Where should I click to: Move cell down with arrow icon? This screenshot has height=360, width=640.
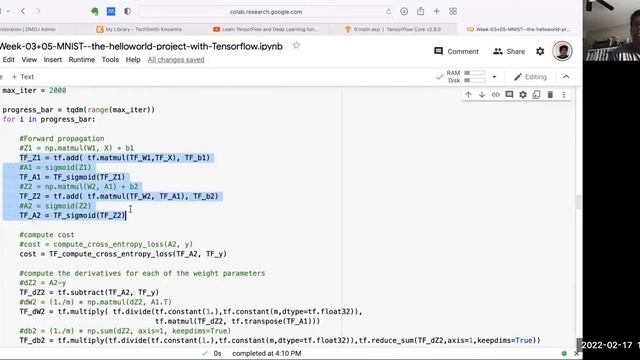(x=482, y=95)
